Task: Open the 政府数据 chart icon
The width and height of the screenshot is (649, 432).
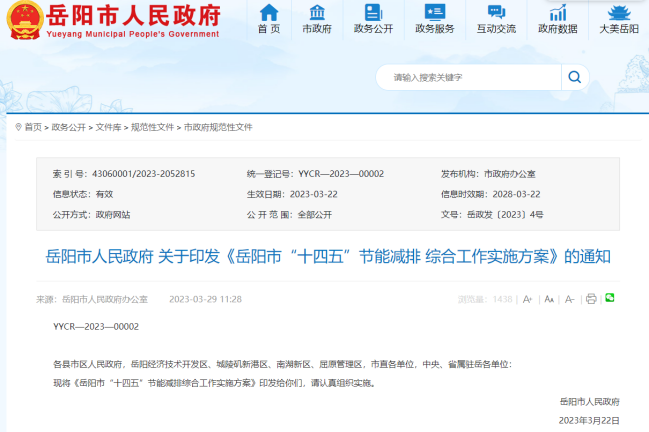Action: click(558, 14)
